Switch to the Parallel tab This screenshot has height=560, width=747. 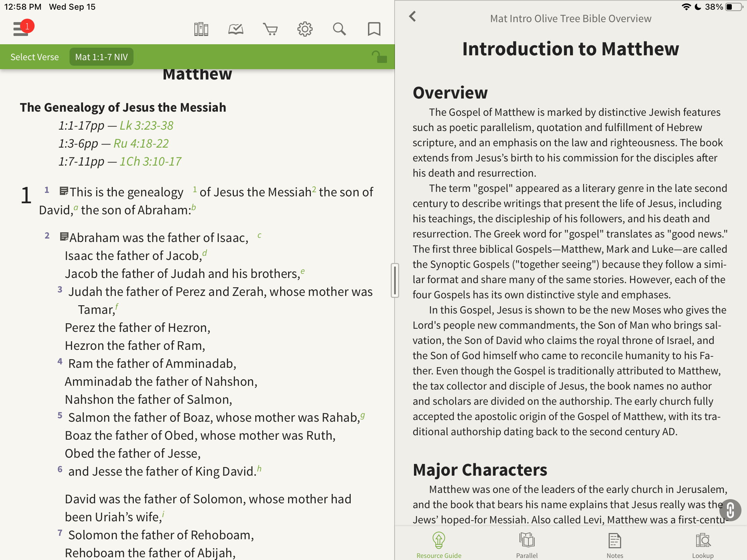click(527, 545)
